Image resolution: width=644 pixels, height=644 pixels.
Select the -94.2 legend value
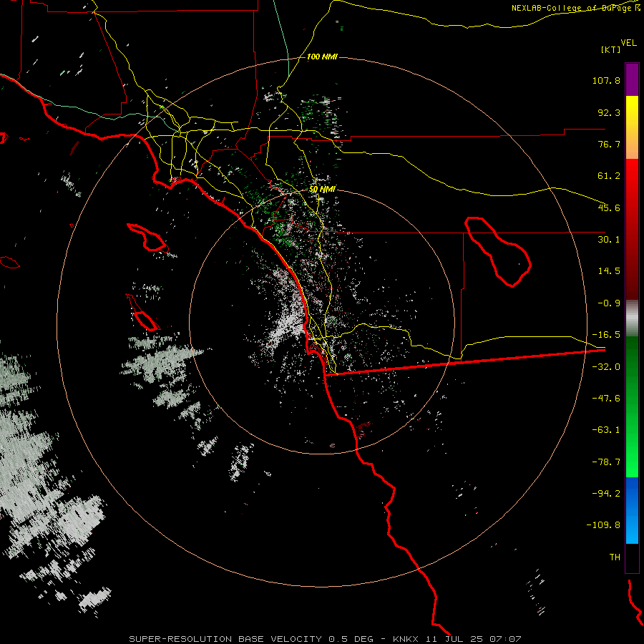[606, 493]
